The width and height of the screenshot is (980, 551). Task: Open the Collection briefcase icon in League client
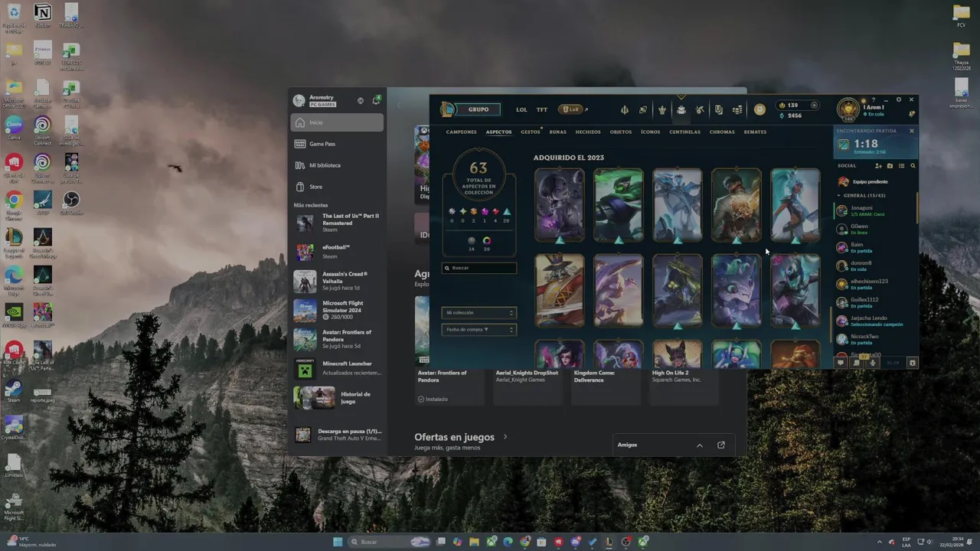click(x=681, y=110)
